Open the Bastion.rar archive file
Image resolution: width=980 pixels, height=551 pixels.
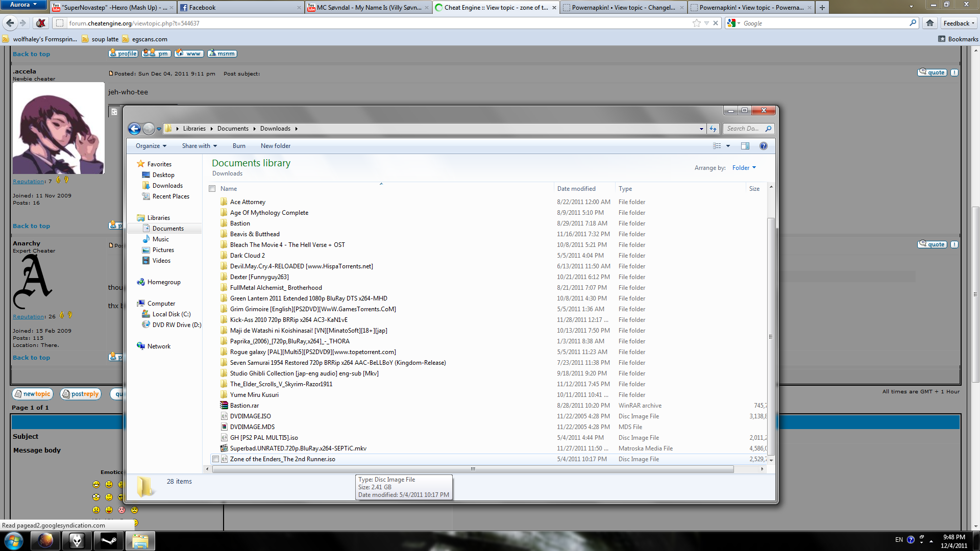click(x=244, y=406)
